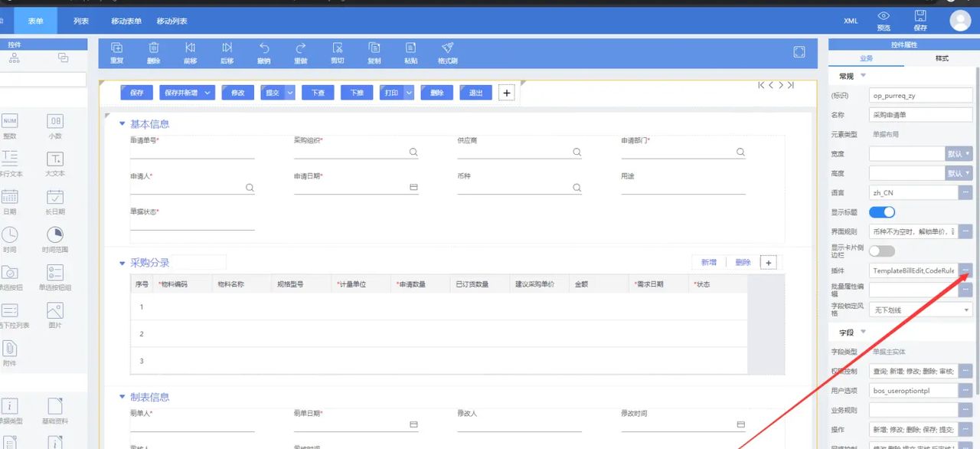The height and width of the screenshot is (449, 980).
Task: Collapse the 基本信息 section
Action: click(x=122, y=124)
